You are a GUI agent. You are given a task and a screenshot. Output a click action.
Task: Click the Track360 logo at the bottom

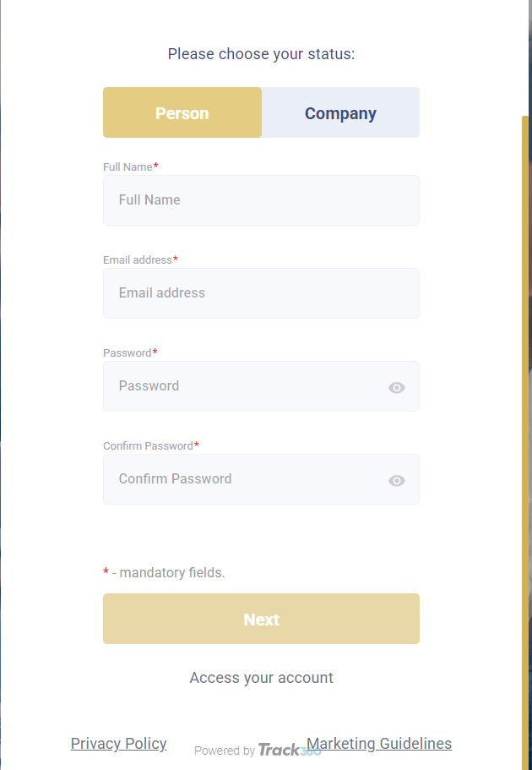click(x=288, y=750)
